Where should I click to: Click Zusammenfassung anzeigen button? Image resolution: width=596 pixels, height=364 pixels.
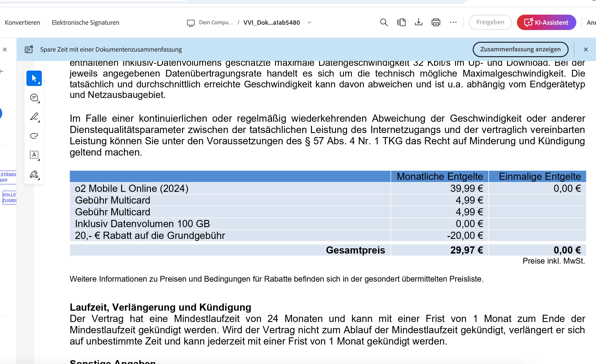click(x=520, y=49)
